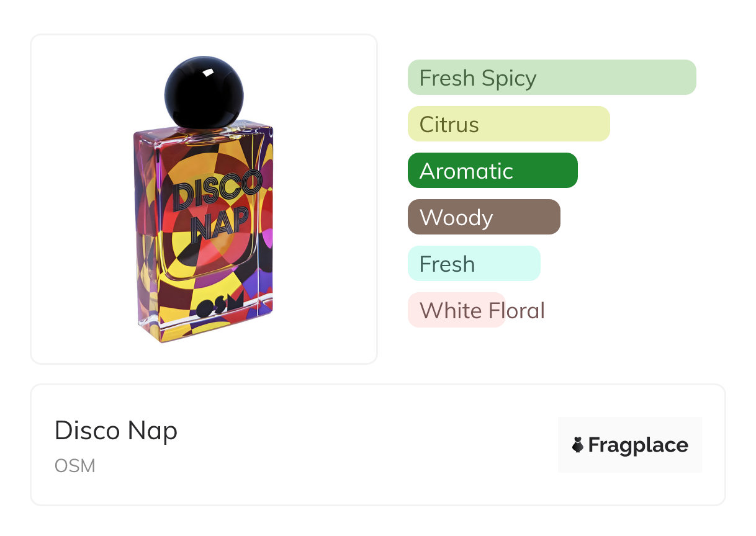
Task: Click the word Spicy in the top accord
Action: (511, 78)
